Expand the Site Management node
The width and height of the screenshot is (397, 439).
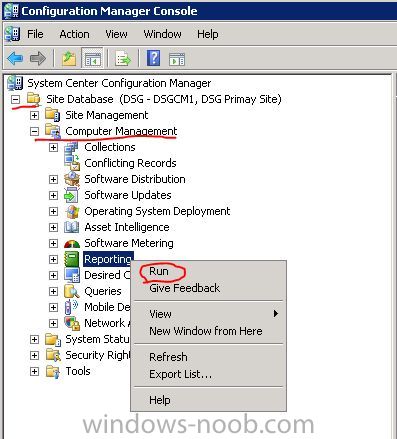pos(34,115)
